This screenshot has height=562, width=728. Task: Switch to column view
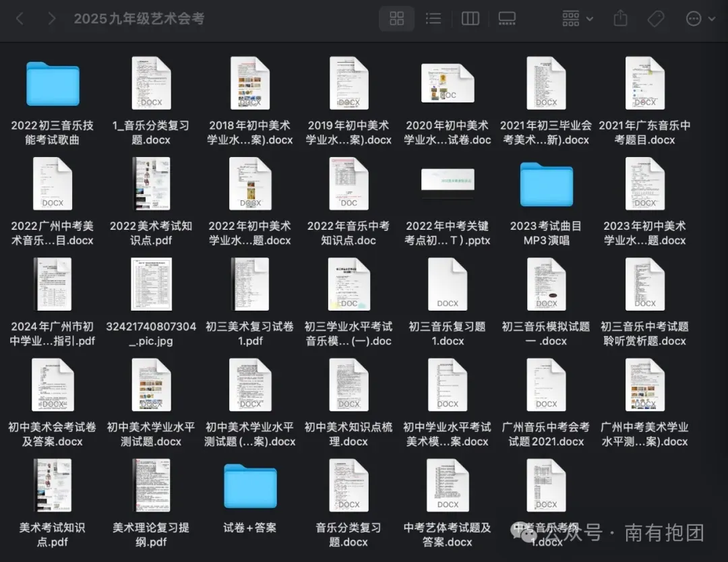pyautogui.click(x=471, y=19)
